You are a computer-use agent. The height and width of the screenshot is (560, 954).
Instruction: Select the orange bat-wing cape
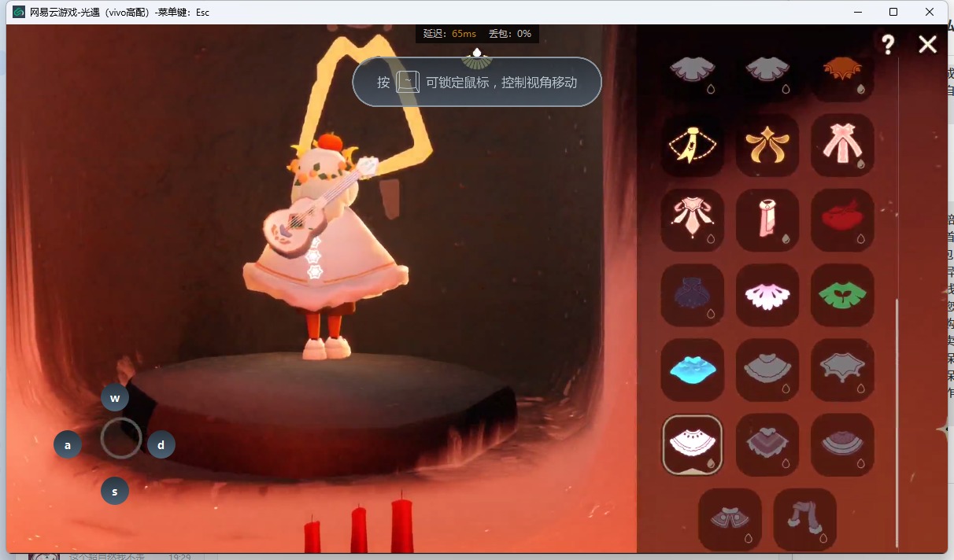point(842,72)
